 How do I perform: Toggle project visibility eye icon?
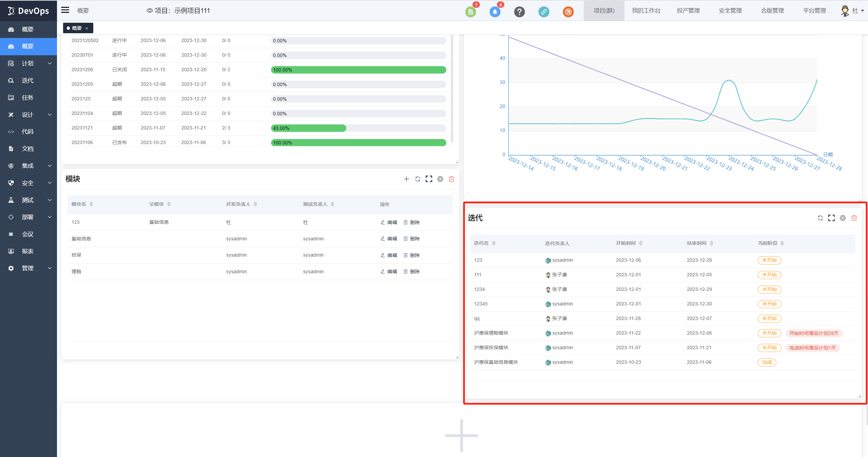(x=149, y=11)
